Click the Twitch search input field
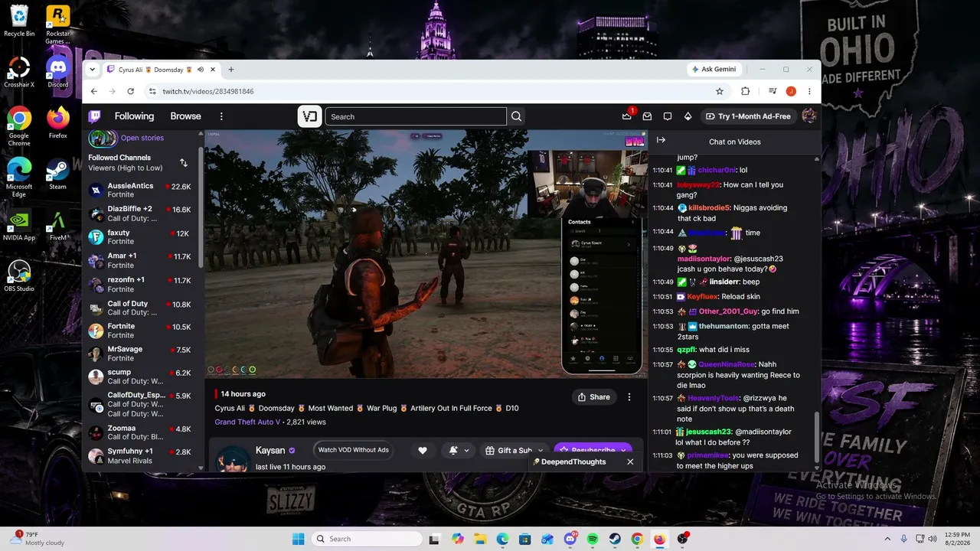 coord(416,116)
